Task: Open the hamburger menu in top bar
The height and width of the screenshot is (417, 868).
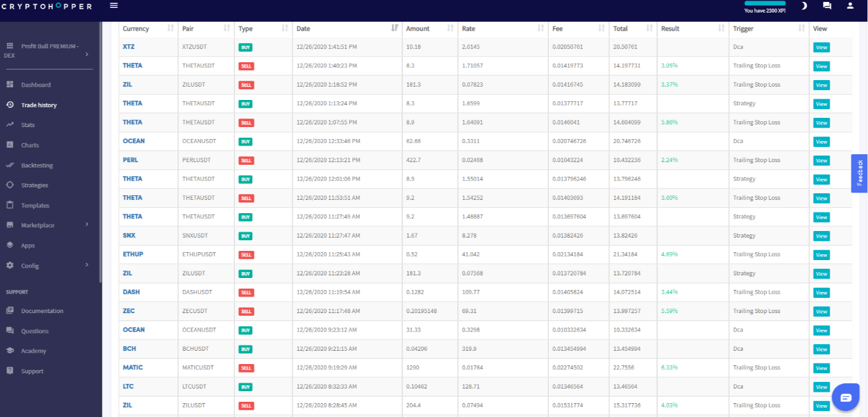Action: coord(114,5)
